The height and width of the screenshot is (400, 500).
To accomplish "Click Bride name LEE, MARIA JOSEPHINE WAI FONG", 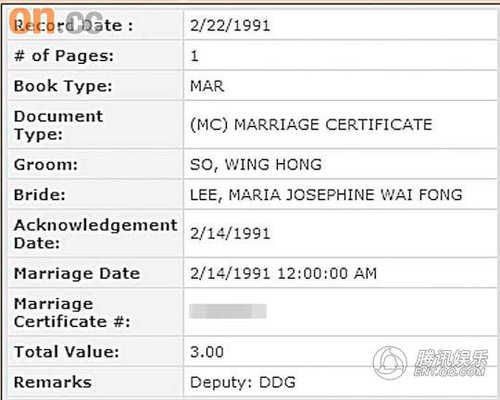I will pyautogui.click(x=326, y=195).
